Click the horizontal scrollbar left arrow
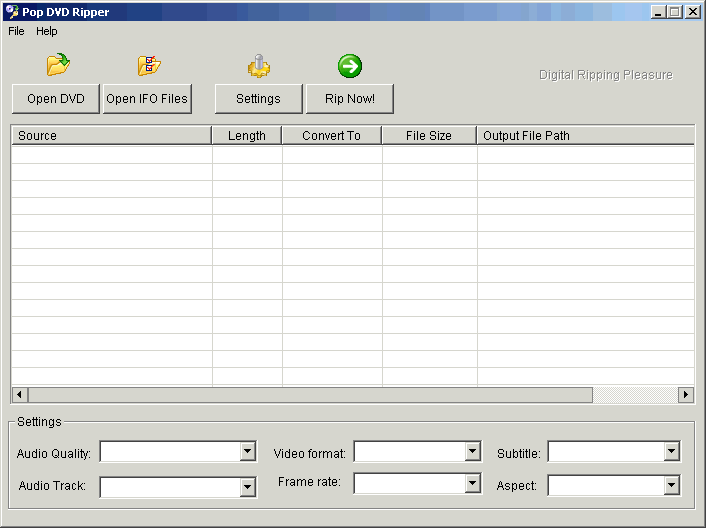The width and height of the screenshot is (706, 528). [x=19, y=395]
